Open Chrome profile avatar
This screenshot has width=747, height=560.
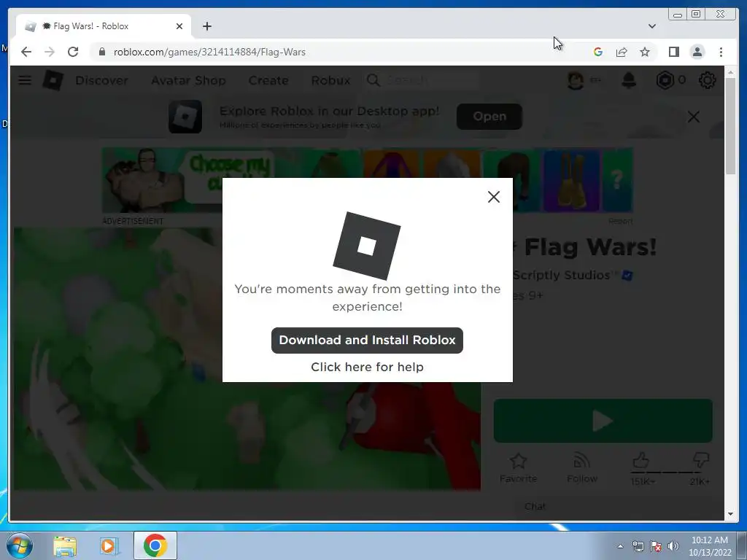(x=697, y=52)
